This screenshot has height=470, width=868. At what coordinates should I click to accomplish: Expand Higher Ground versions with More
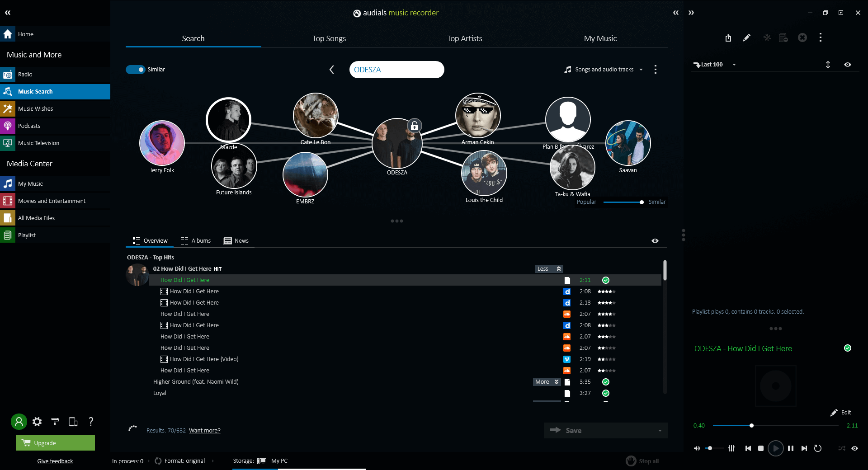[x=547, y=382]
